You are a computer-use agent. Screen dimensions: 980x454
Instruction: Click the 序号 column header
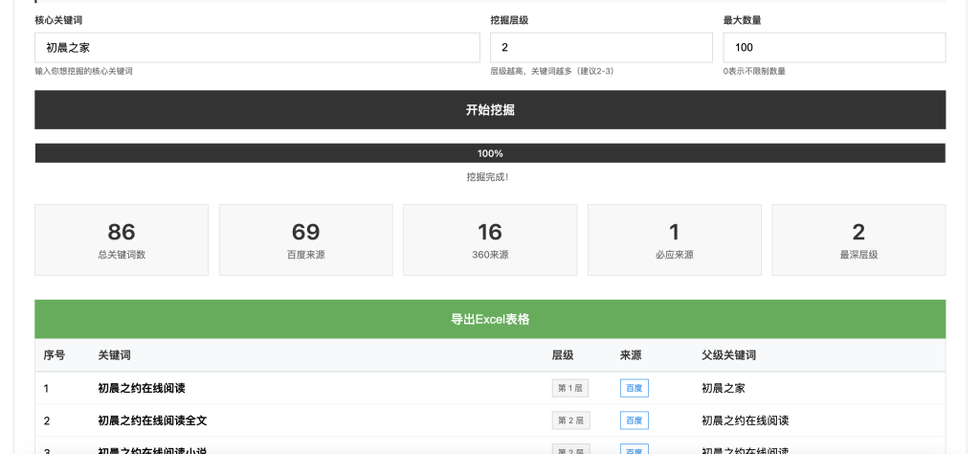click(x=55, y=355)
